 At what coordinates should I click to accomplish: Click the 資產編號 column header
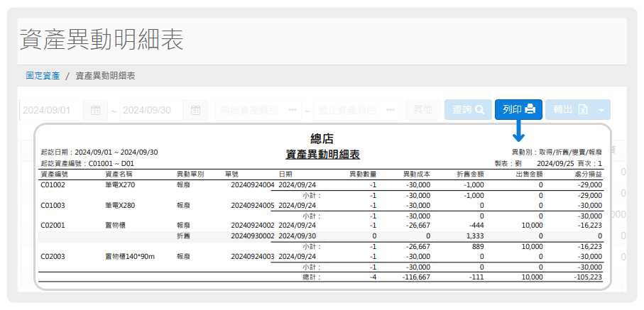(54, 174)
